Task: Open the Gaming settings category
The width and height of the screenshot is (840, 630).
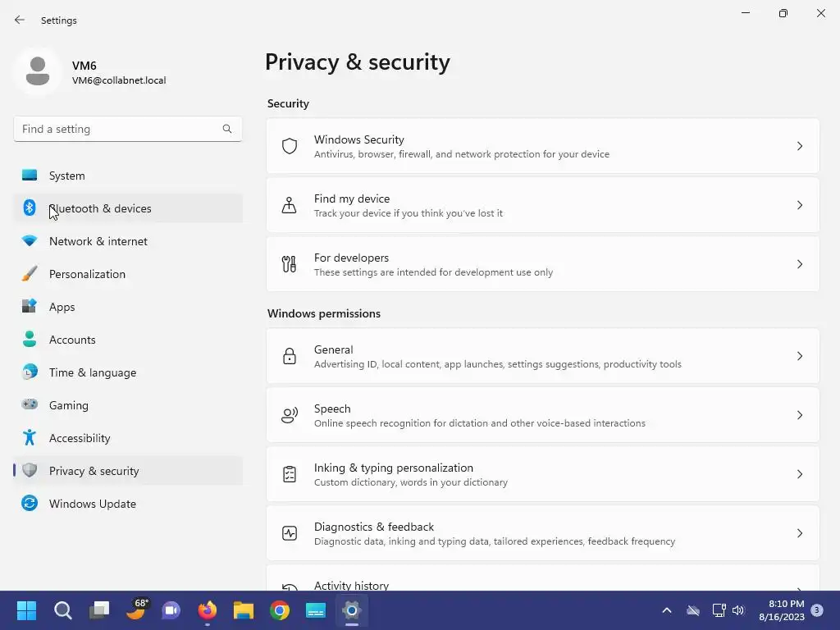Action: click(x=69, y=405)
